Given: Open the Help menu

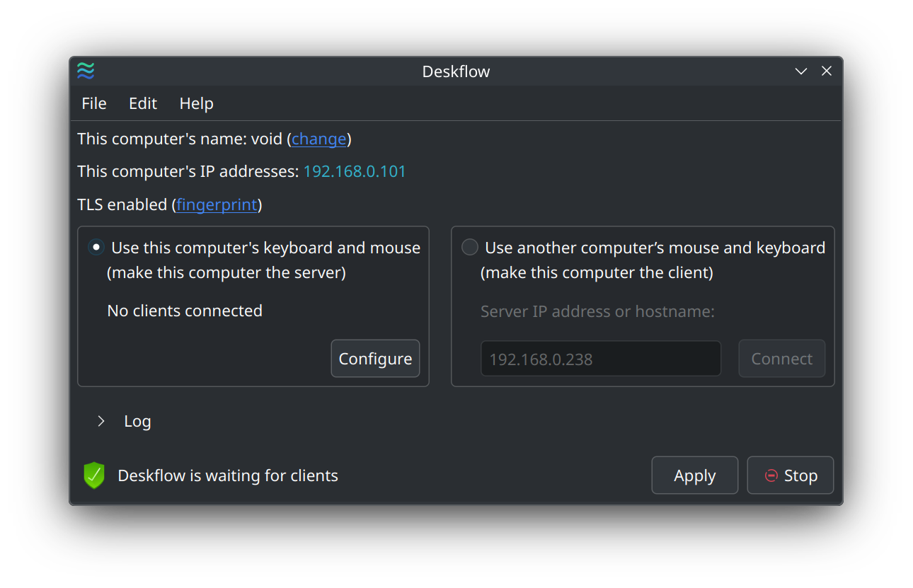Looking at the screenshot, I should tap(197, 103).
